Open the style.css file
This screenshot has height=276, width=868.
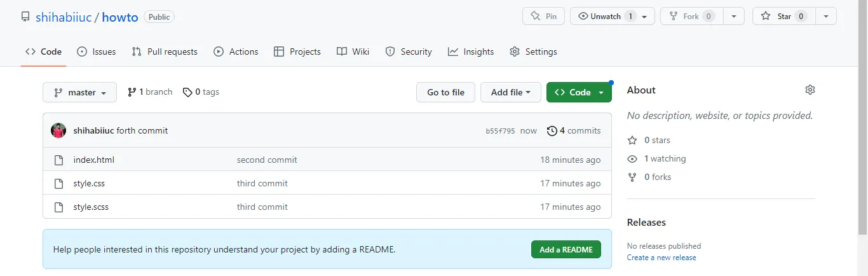pyautogui.click(x=89, y=183)
